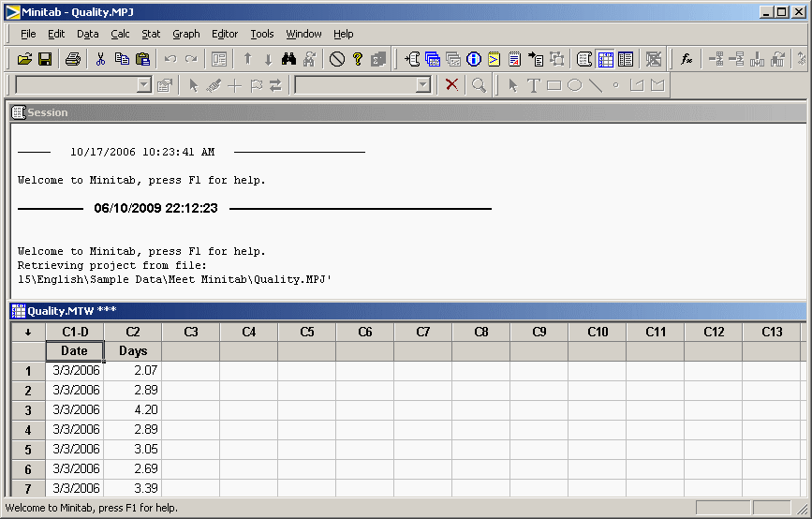The width and height of the screenshot is (812, 519).
Task: Open the Edit menu
Action: pos(56,34)
